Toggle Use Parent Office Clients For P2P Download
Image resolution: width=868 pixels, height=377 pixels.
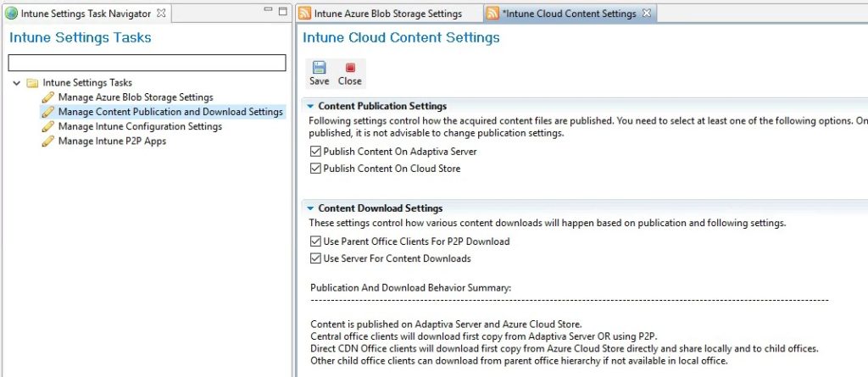(315, 241)
